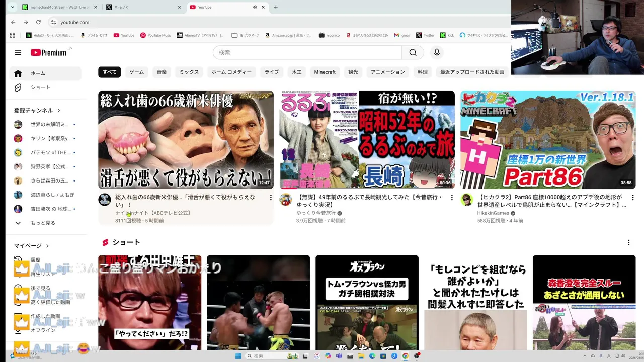Click the ナイトinナイト channel avatar
Screen dimensions: 644x362
105,199
